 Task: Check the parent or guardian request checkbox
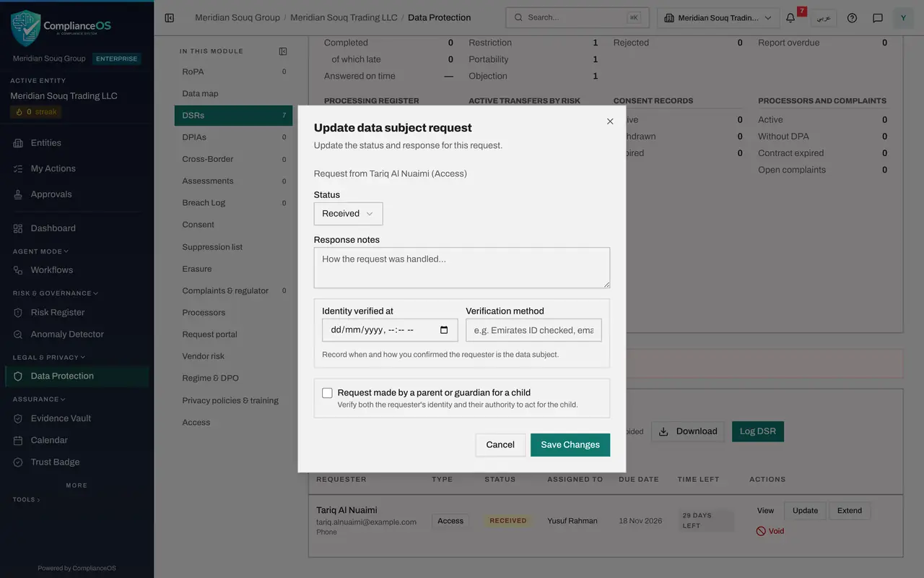(327, 393)
